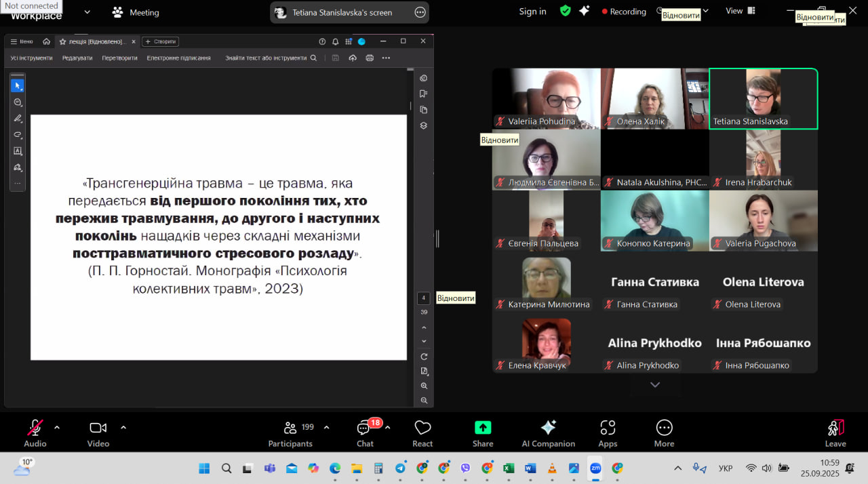Click the green Share screen button

click(482, 433)
